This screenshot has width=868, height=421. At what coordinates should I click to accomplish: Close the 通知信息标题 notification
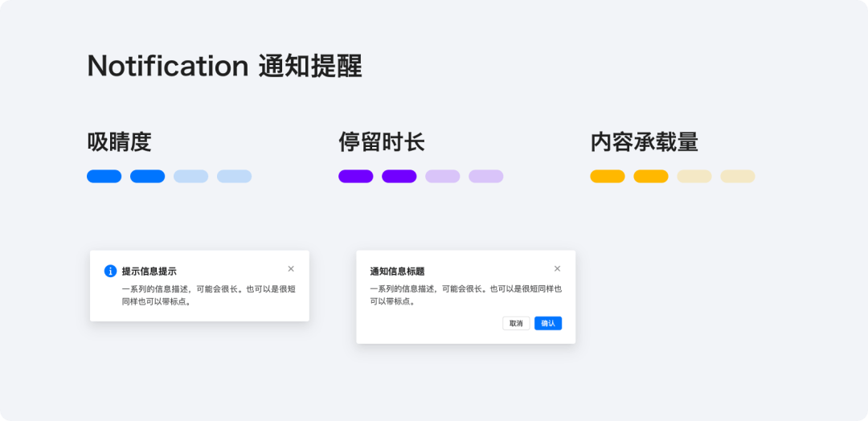[x=557, y=269]
